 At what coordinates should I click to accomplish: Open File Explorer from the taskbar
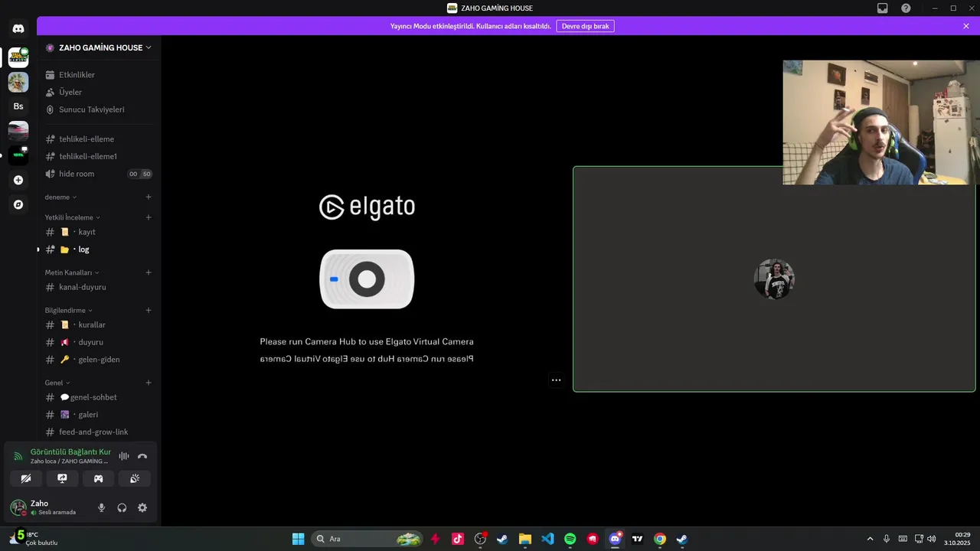coord(525,539)
